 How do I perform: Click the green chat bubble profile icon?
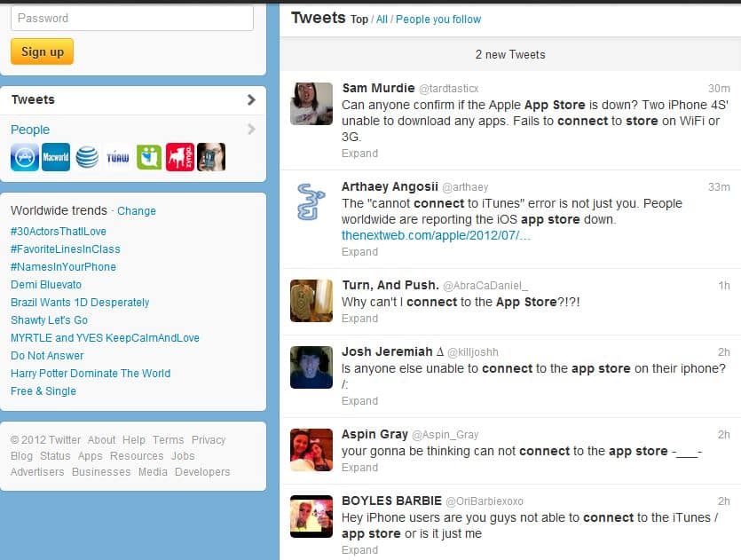149,157
